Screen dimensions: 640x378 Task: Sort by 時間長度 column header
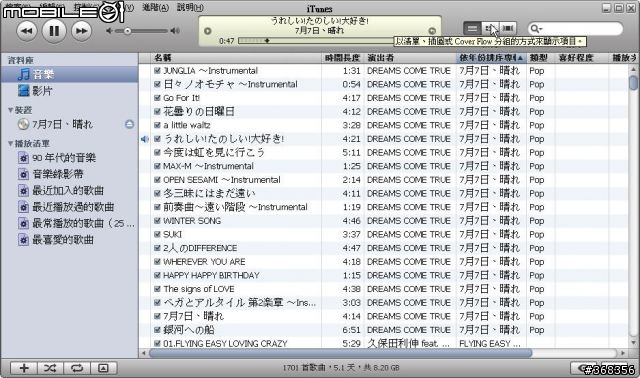coord(342,58)
